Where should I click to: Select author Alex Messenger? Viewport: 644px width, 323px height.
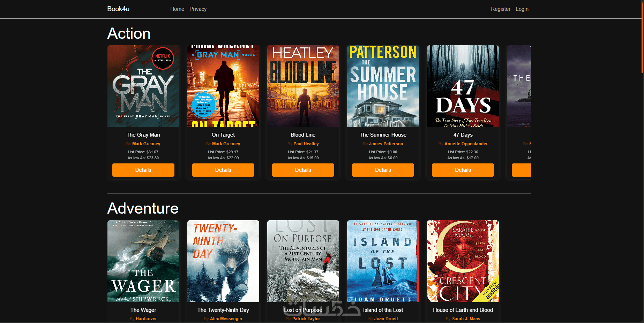(x=226, y=319)
